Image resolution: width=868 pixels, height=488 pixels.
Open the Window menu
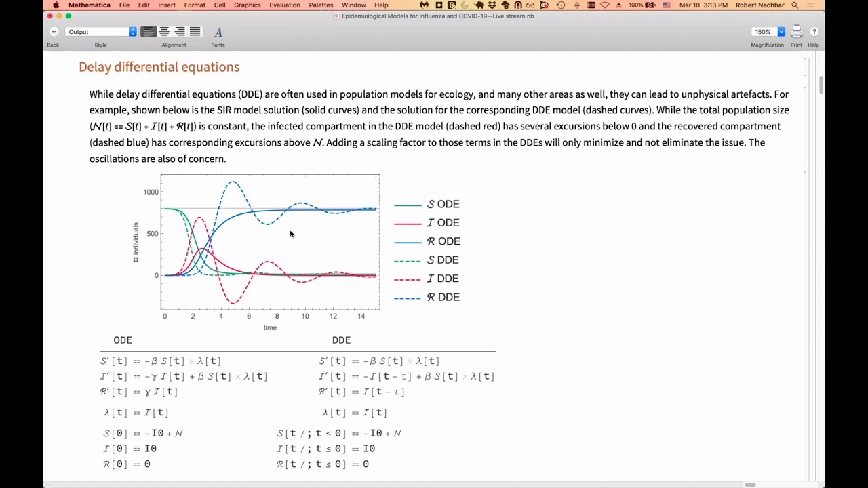point(354,5)
